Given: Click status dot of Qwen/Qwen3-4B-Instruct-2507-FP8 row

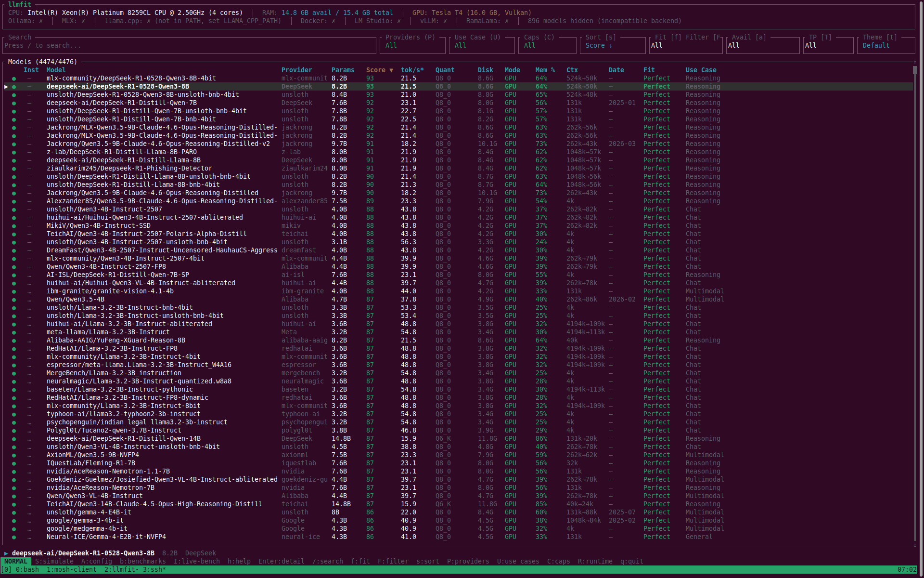Looking at the screenshot, I should click(x=14, y=267).
